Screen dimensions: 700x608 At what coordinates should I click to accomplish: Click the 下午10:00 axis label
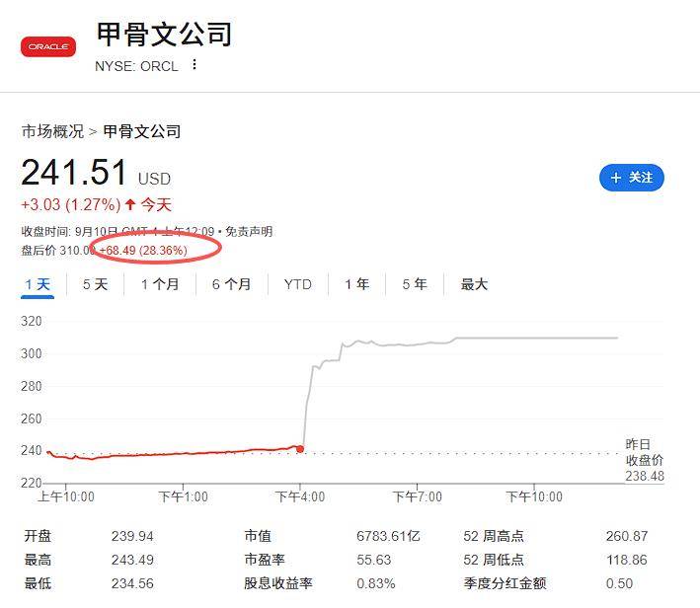click(x=534, y=496)
